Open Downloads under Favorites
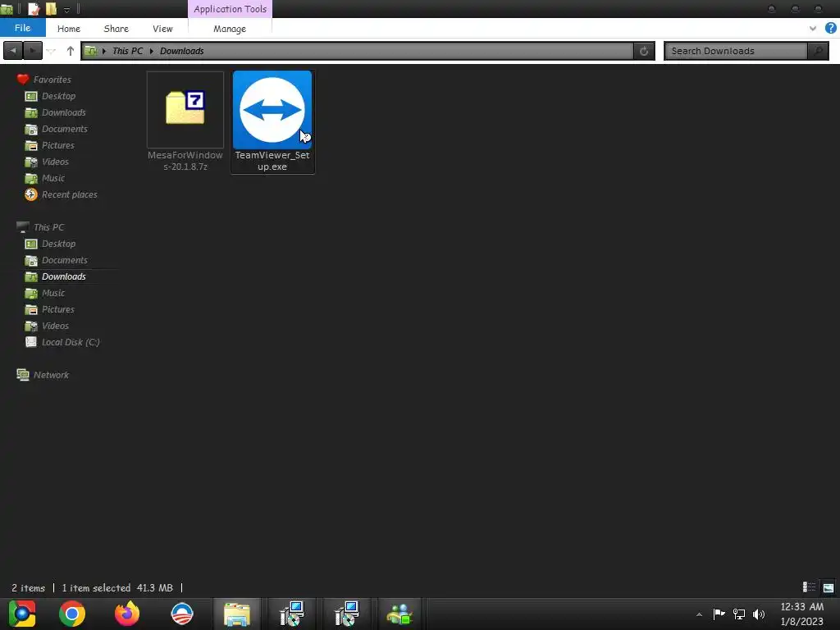This screenshot has height=630, width=840. pyautogui.click(x=63, y=112)
